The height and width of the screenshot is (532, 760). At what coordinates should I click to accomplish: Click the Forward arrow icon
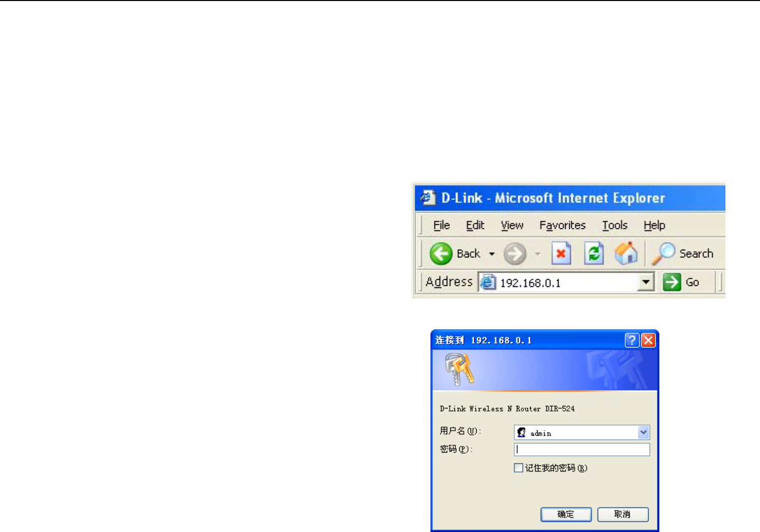(x=515, y=253)
